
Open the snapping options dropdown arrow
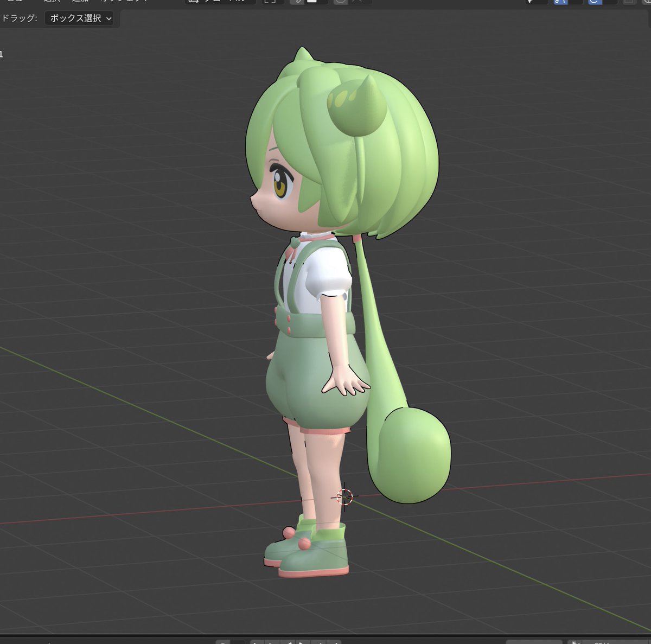click(313, 2)
